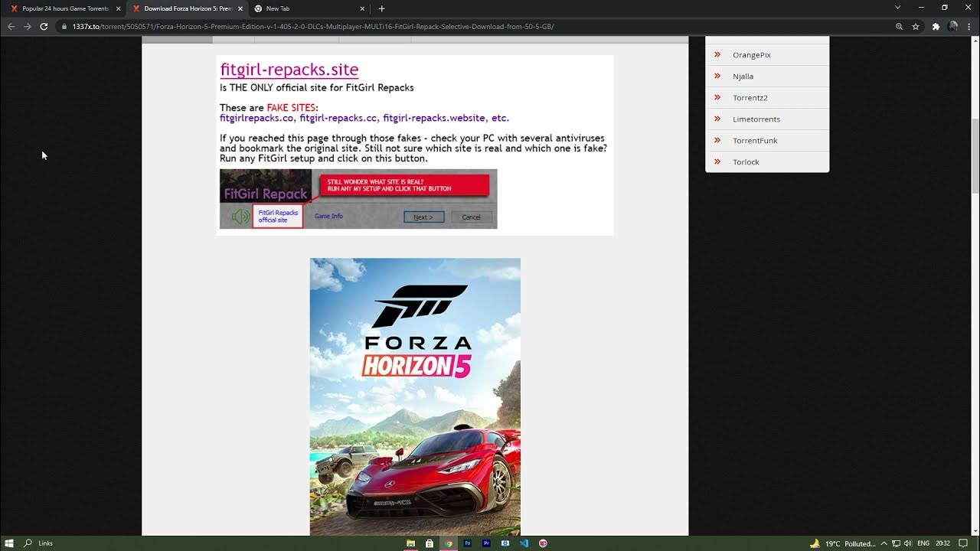This screenshot has height=551, width=980.
Task: Click the page vertical scrollbar thumb
Action: click(975, 157)
